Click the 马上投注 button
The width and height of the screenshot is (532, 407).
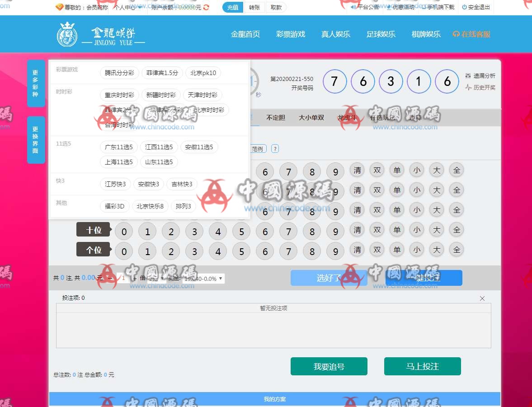click(x=423, y=366)
